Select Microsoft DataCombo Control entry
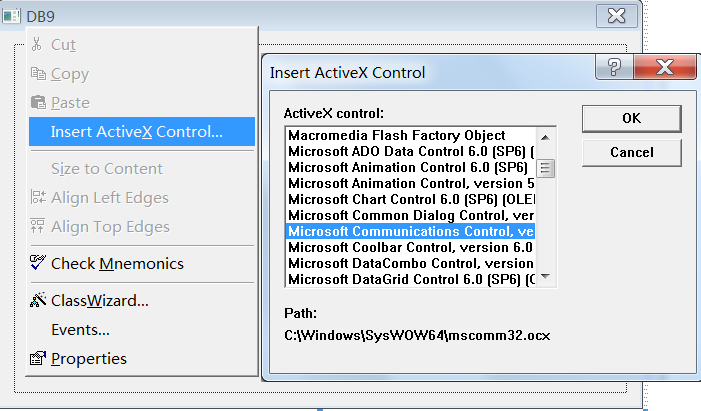Viewport: 701px width, 411px height. click(410, 263)
